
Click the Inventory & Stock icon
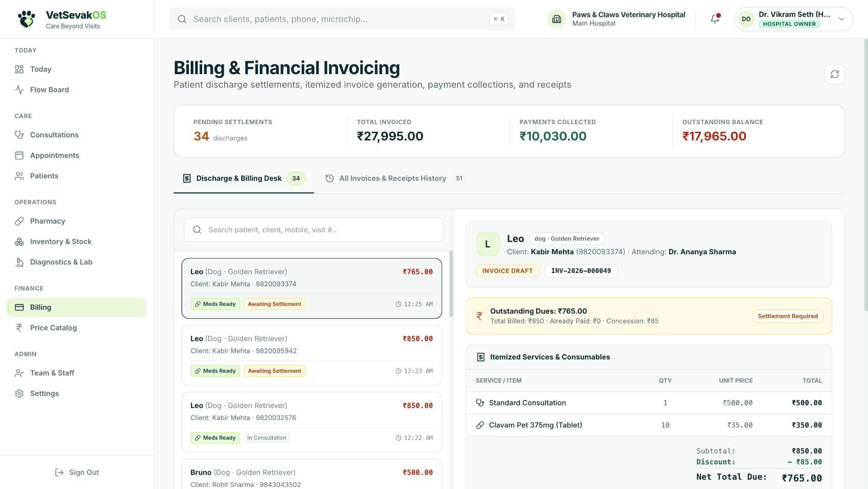(x=19, y=242)
